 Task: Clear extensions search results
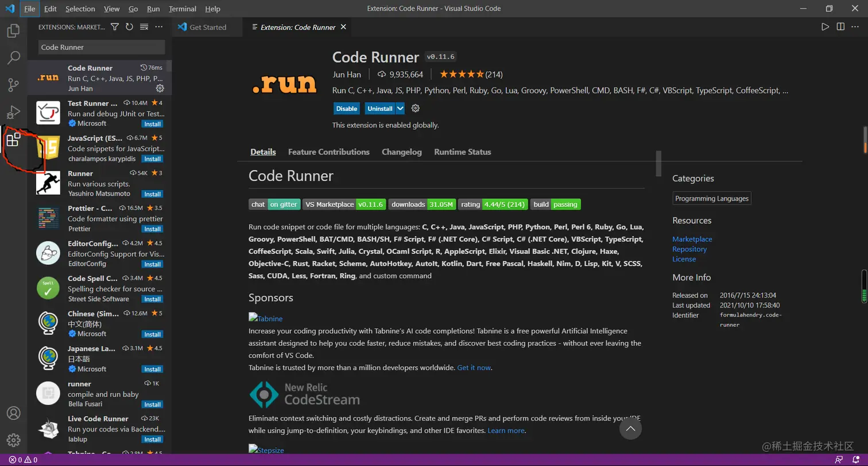pyautogui.click(x=144, y=27)
